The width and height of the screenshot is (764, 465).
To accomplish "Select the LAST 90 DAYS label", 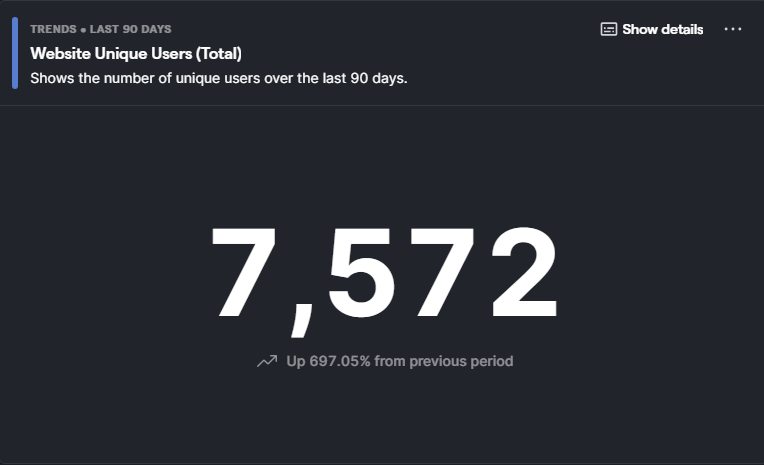I will (x=130, y=29).
